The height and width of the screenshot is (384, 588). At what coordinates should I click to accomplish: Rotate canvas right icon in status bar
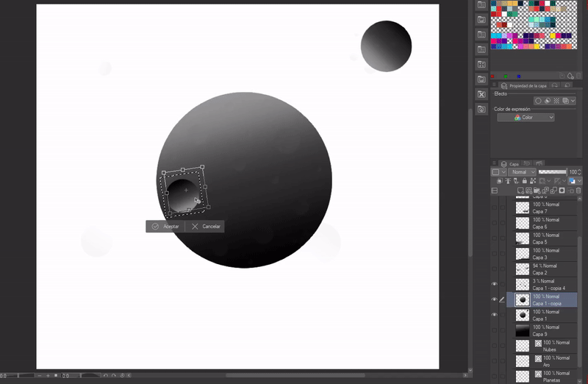click(114, 375)
